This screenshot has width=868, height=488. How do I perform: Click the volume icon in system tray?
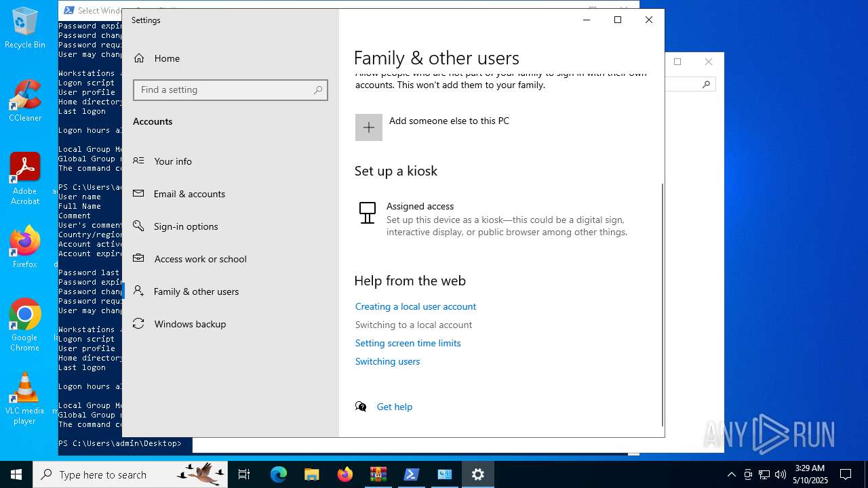click(781, 474)
